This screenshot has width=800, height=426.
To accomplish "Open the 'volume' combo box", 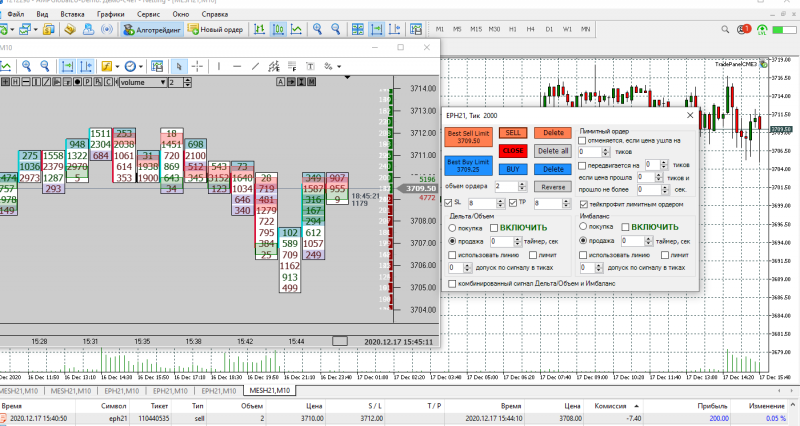I will [x=143, y=82].
